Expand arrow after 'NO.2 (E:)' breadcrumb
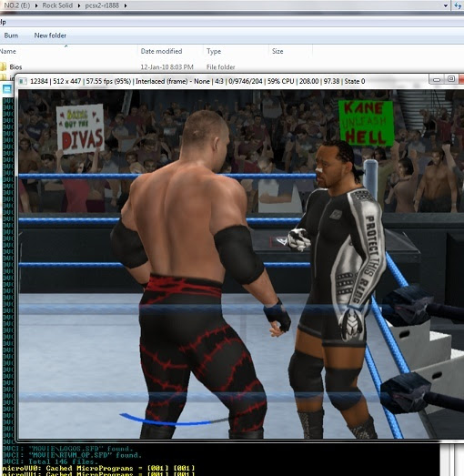This screenshot has height=476, width=464. [36, 5]
